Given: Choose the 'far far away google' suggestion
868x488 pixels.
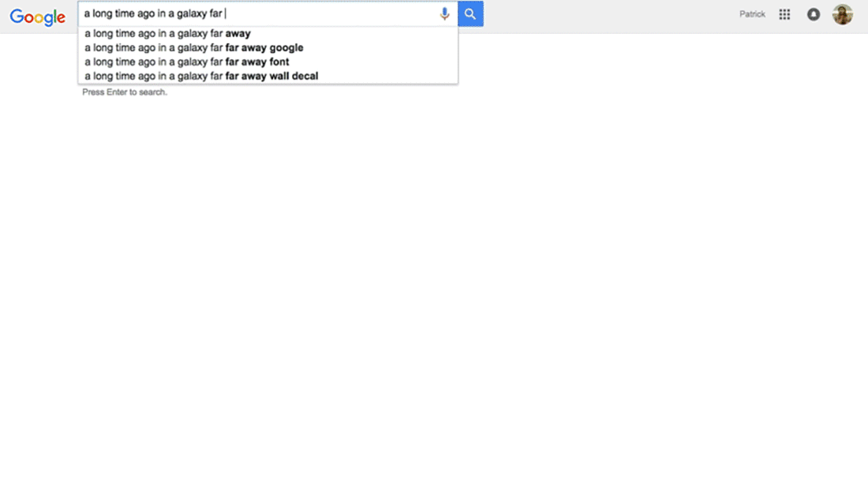Looking at the screenshot, I should [x=268, y=47].
